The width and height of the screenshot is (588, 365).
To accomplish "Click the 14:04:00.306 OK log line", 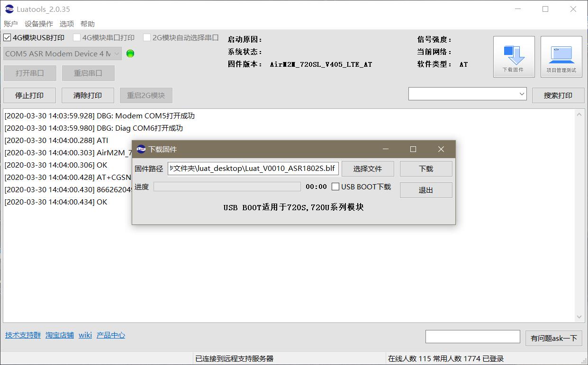I will coord(56,165).
